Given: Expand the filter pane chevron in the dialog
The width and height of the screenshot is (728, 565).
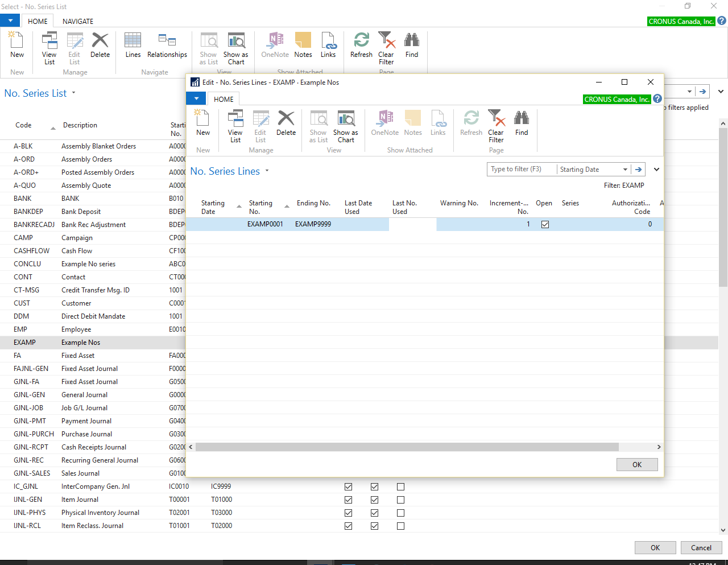Looking at the screenshot, I should point(656,169).
